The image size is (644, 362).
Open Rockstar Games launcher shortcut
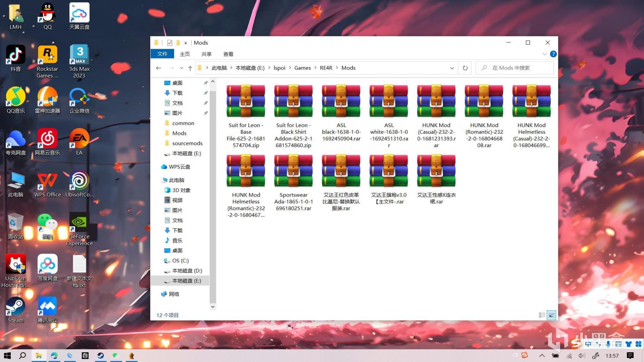pos(47,61)
